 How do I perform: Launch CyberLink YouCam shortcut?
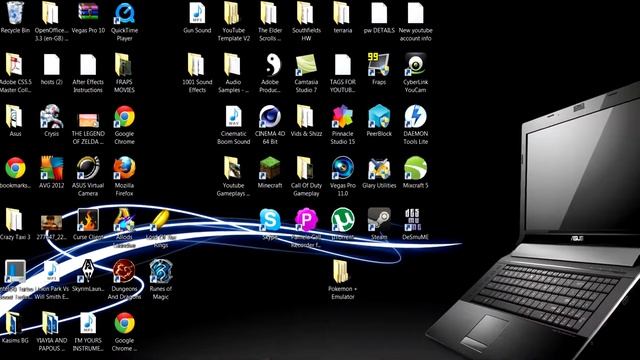415,64
